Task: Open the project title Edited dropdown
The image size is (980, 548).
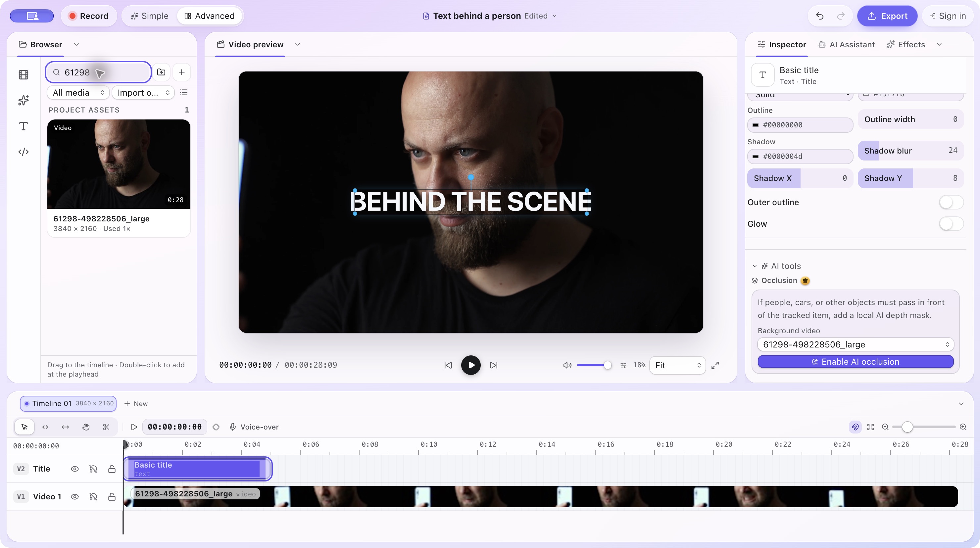Action: tap(555, 16)
